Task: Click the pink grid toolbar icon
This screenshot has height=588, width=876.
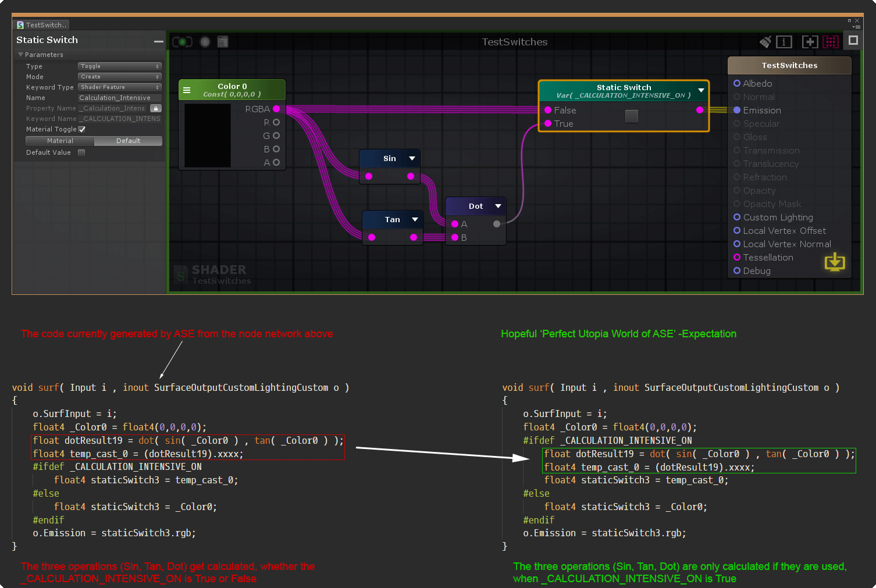Action: [x=831, y=42]
